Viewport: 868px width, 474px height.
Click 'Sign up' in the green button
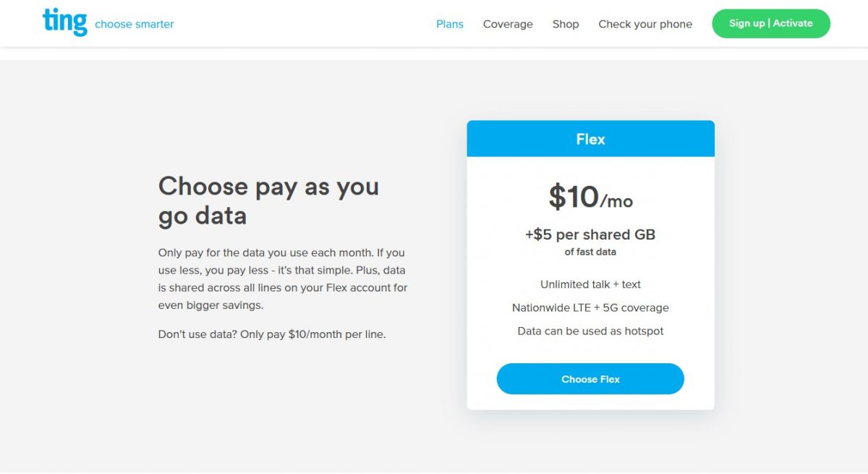pyautogui.click(x=747, y=23)
